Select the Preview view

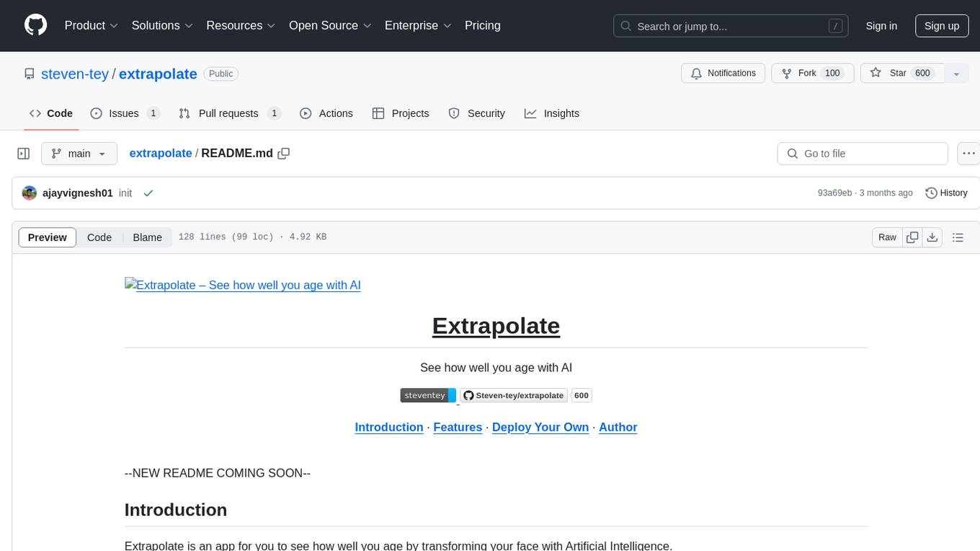48,237
